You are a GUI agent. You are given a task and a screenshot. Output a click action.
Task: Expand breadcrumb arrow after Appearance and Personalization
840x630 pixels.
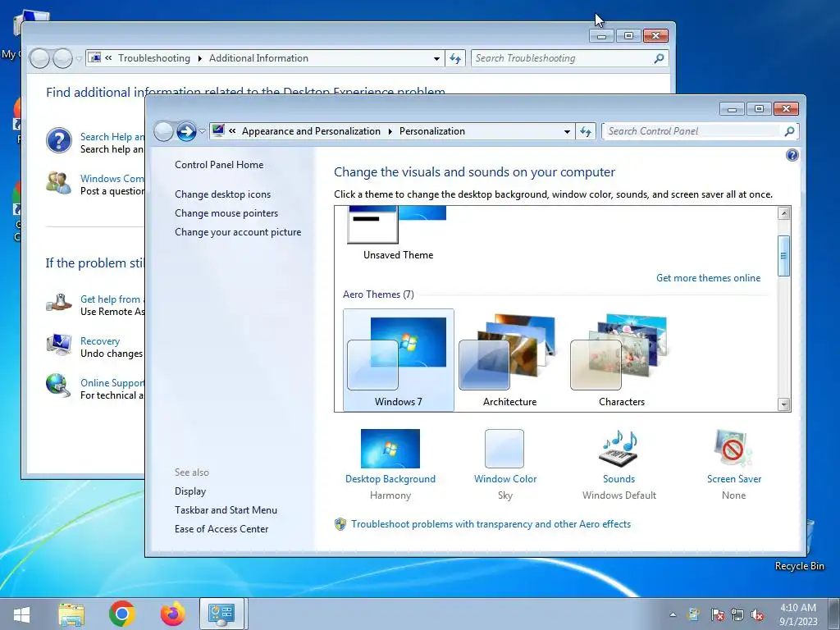click(390, 131)
